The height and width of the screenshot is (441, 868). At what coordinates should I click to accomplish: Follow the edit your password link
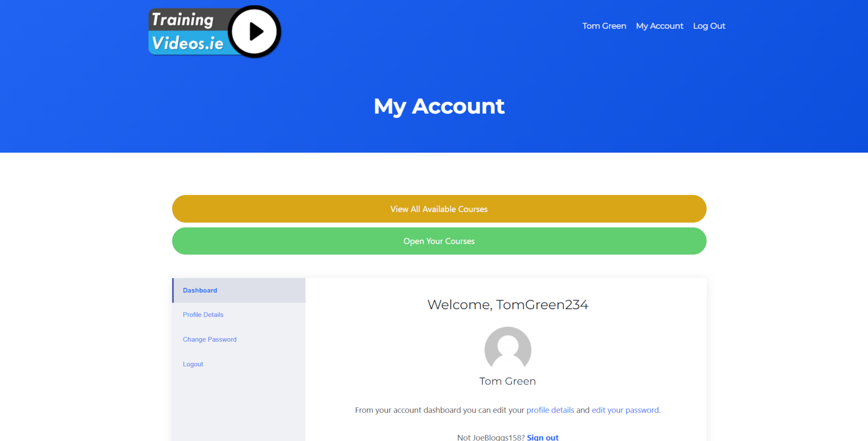tap(625, 410)
